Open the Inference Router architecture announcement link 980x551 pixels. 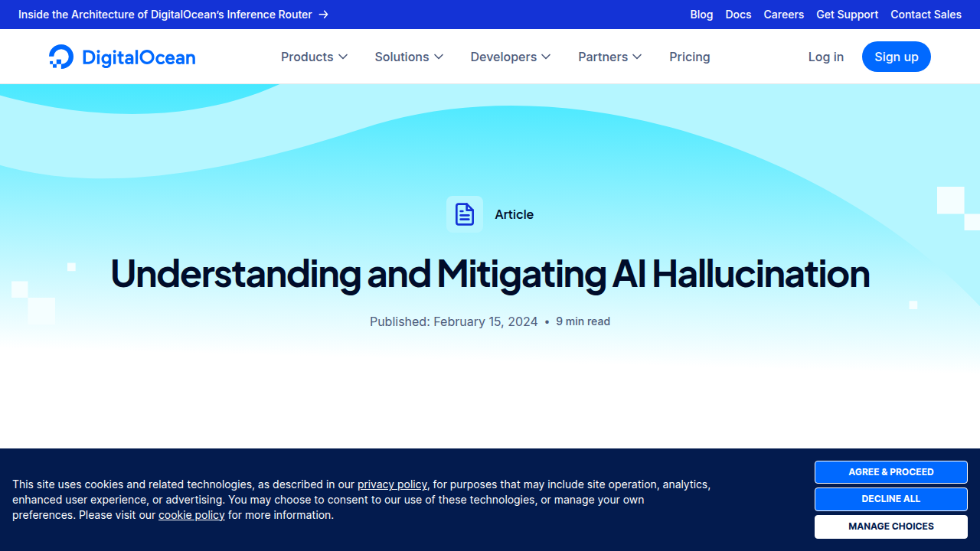point(173,15)
